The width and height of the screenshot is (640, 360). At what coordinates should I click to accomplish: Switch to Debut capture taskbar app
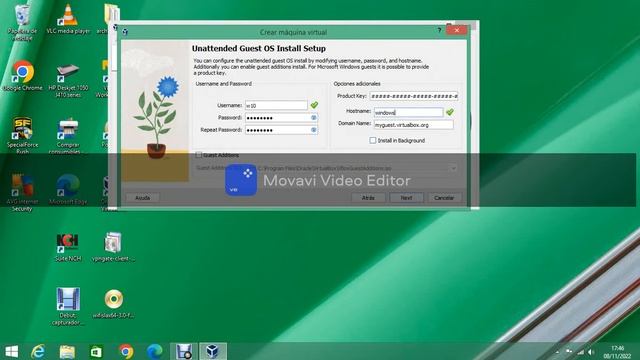pyautogui.click(x=184, y=351)
